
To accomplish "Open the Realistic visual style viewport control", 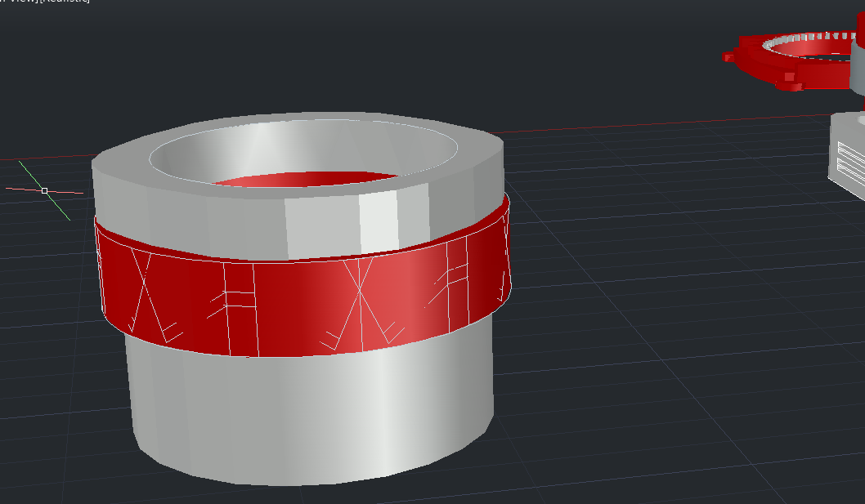I will click(x=65, y=1).
